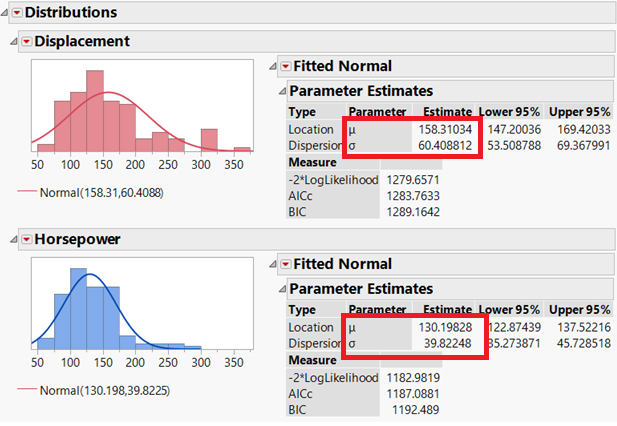Click Horsepower sigma estimate 39.82248

[x=447, y=343]
